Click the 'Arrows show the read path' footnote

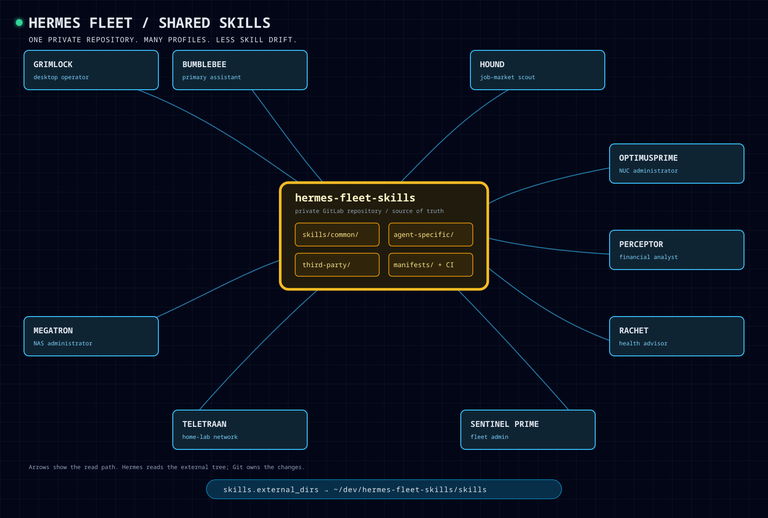tap(167, 467)
